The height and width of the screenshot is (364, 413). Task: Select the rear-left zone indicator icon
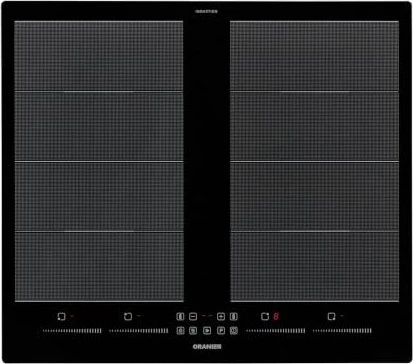(x=128, y=316)
